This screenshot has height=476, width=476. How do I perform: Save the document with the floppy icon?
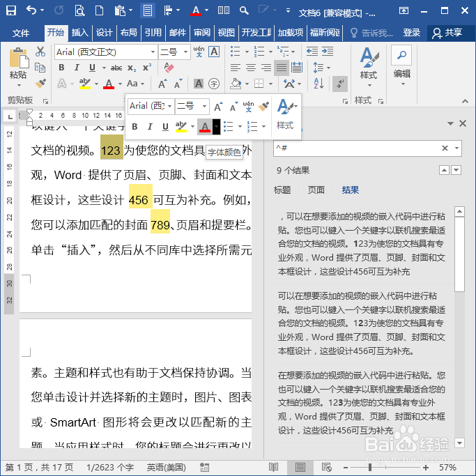pos(11,10)
